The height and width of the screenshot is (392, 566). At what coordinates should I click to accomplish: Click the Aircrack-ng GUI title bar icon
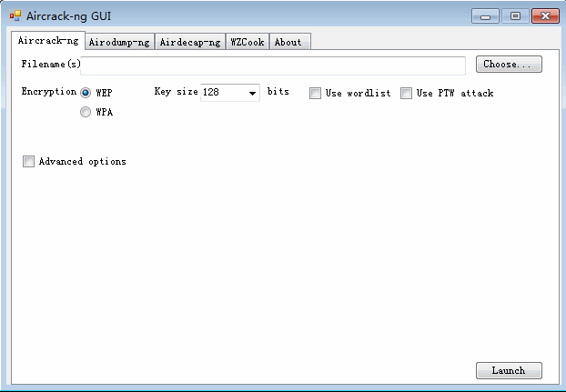pos(15,15)
